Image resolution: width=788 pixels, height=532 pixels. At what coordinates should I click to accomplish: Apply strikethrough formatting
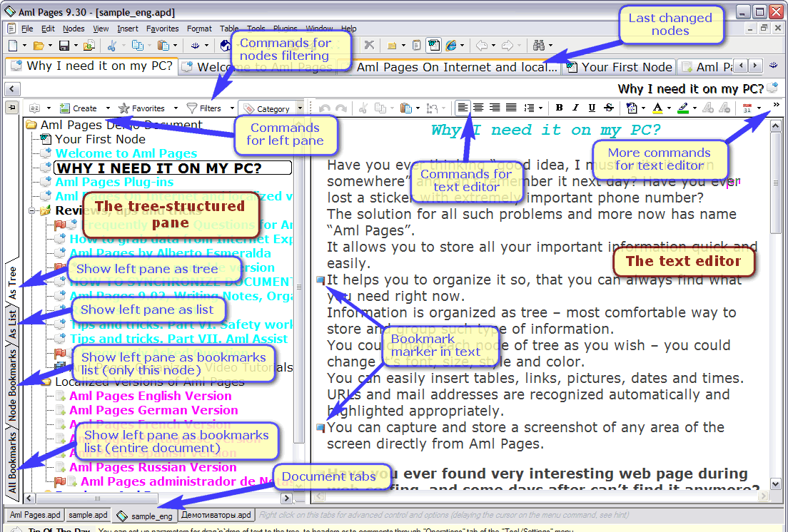(x=608, y=108)
